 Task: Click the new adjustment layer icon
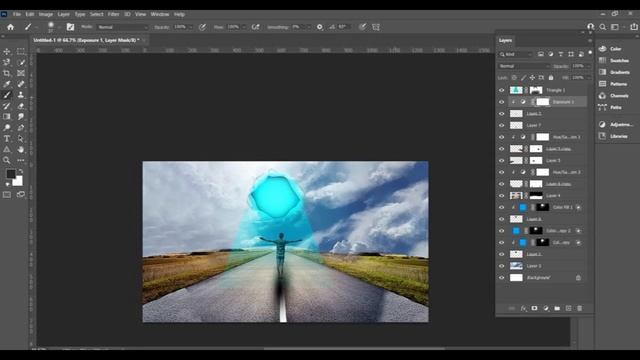point(546,309)
